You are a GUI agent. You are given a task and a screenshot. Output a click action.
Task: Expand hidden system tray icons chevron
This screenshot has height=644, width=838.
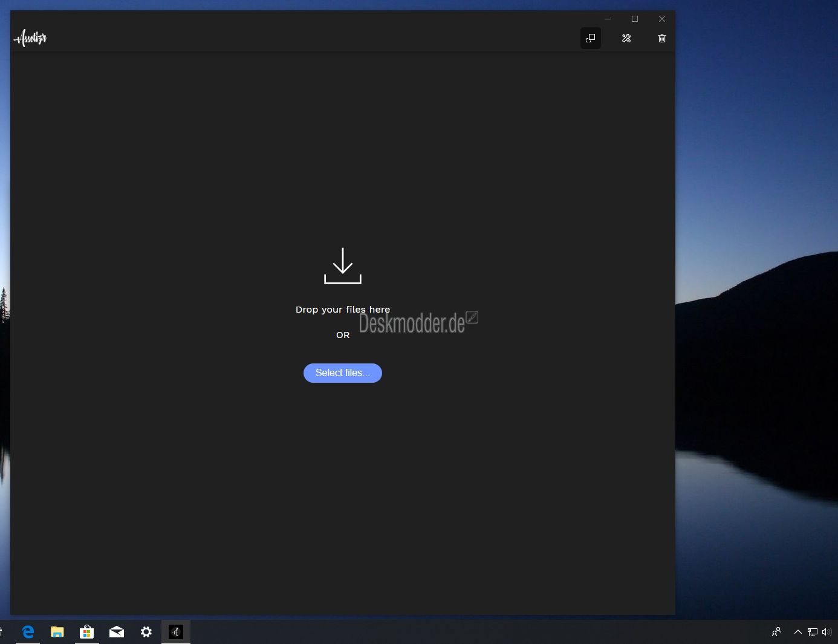(798, 632)
